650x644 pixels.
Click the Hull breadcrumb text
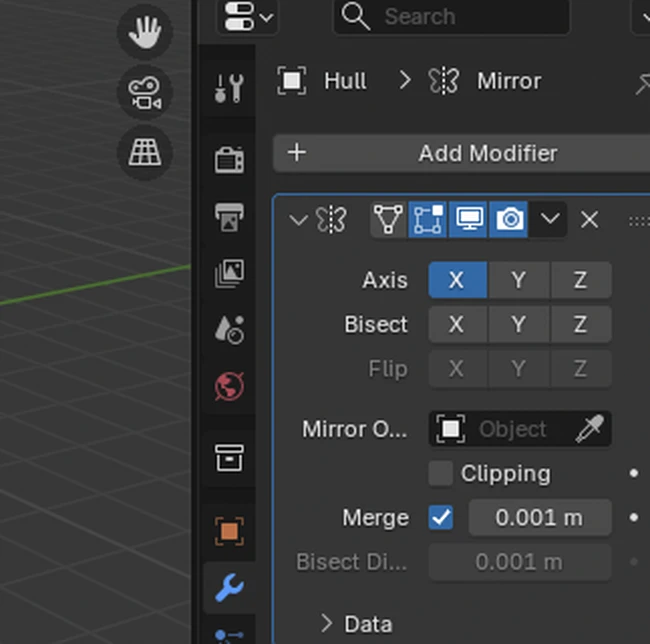(x=345, y=80)
